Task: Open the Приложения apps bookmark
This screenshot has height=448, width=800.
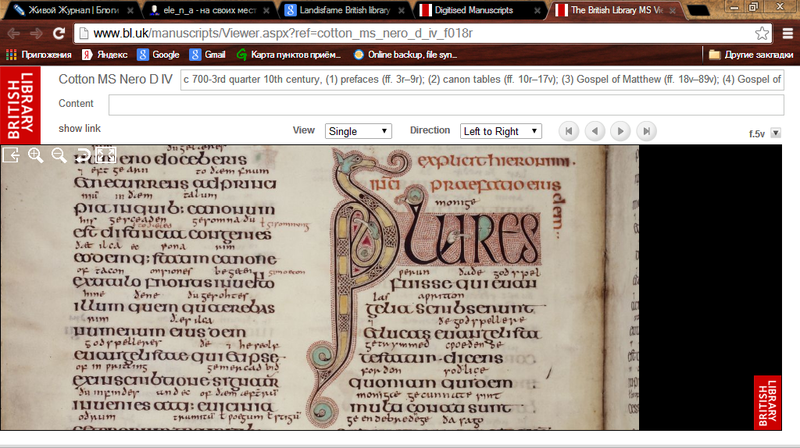Action: coord(39,55)
